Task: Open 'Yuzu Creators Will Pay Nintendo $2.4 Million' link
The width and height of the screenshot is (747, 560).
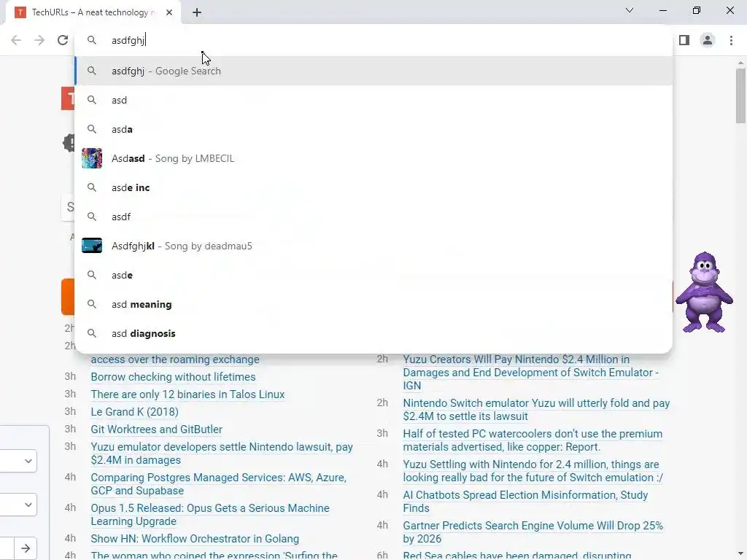Action: pyautogui.click(x=531, y=373)
